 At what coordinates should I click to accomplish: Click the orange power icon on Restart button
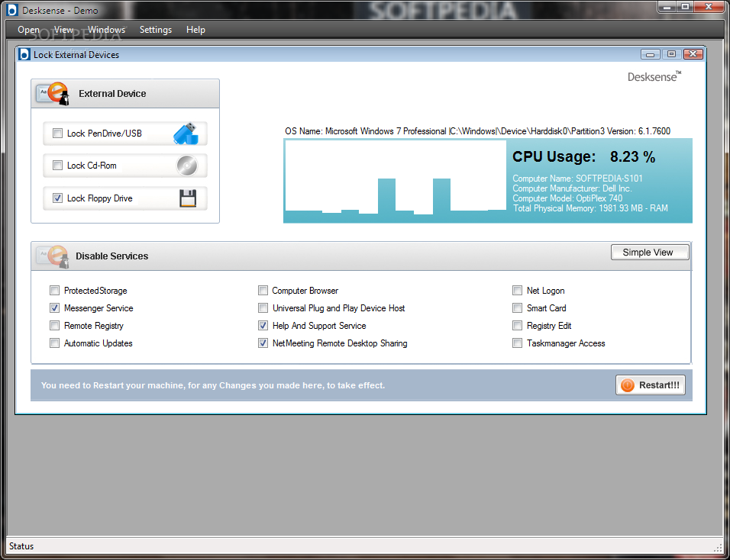point(627,385)
